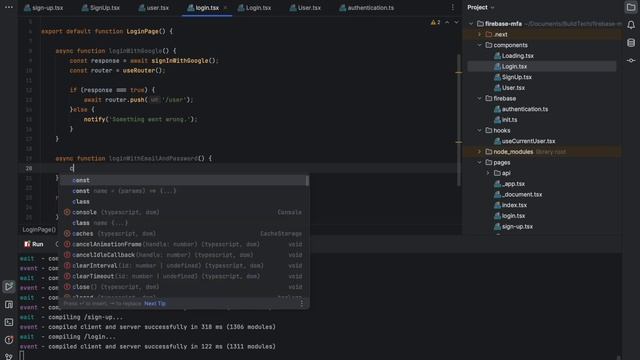Collapse the hooks folder
This screenshot has width=640, height=360.
pos(480,131)
